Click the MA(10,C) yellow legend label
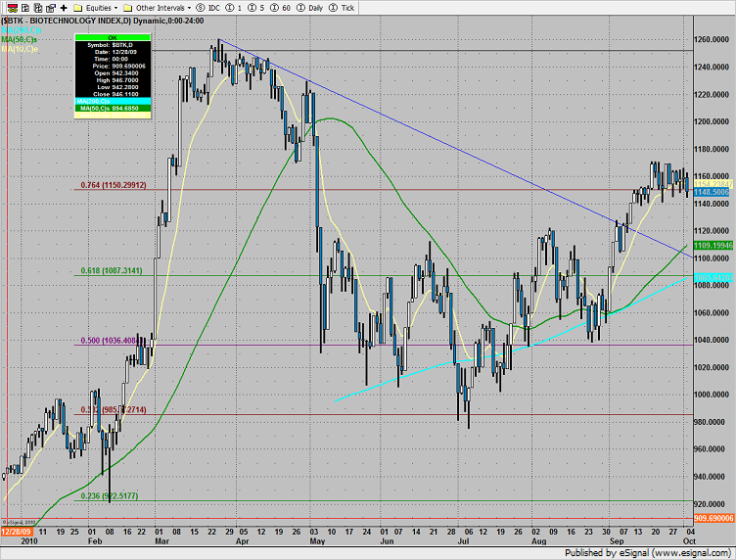Screen dimensions: 736x560 click(19, 48)
